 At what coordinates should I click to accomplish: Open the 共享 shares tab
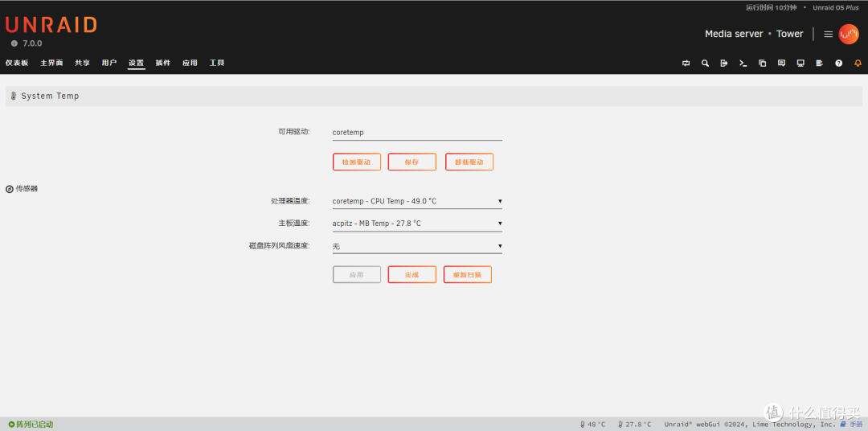(83, 64)
